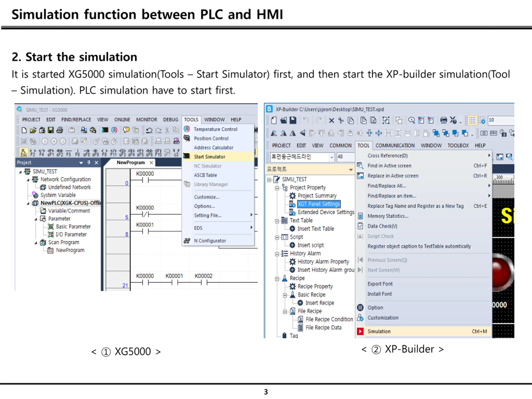Click the Save icon in XG5000 toolbar
532x399 pixels.
click(x=51, y=130)
